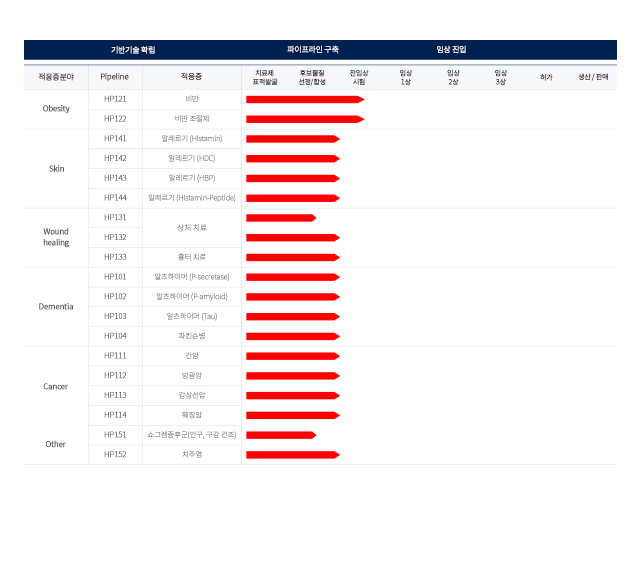Click the HP131 wound treatment progress bar
640x565 pixels.
(280, 218)
